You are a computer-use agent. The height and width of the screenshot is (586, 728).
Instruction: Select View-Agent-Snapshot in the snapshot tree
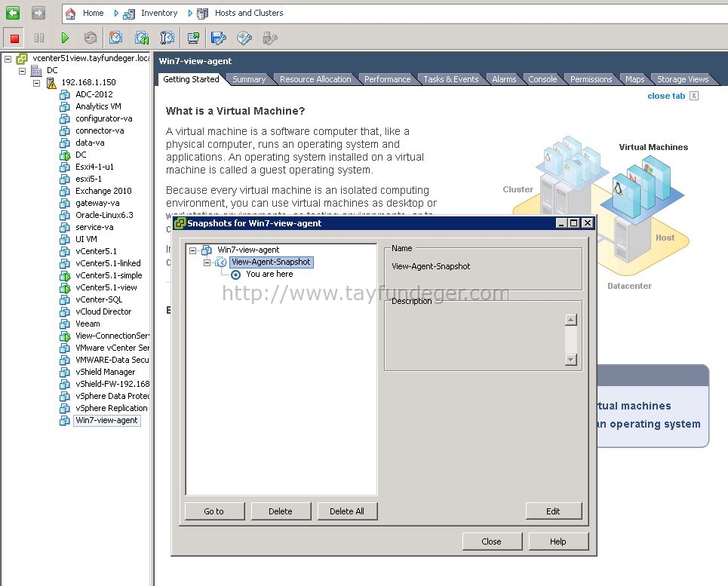pyautogui.click(x=271, y=262)
